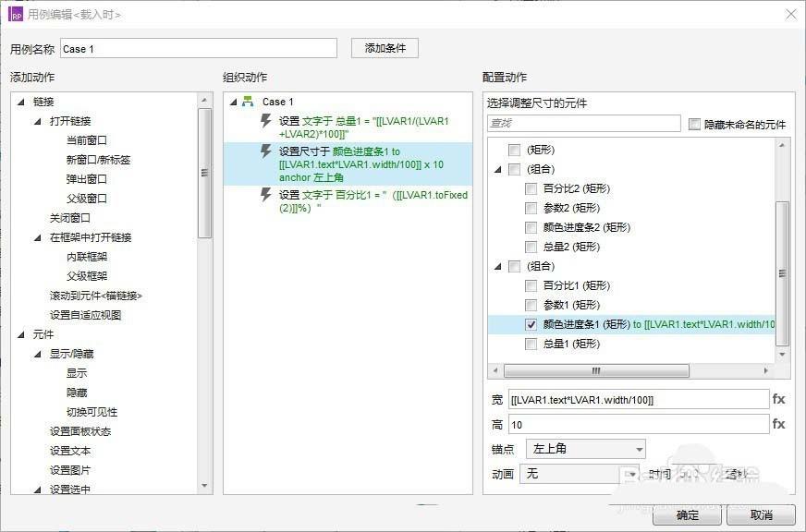
Task: Click the 取消 button
Action: pos(761,514)
